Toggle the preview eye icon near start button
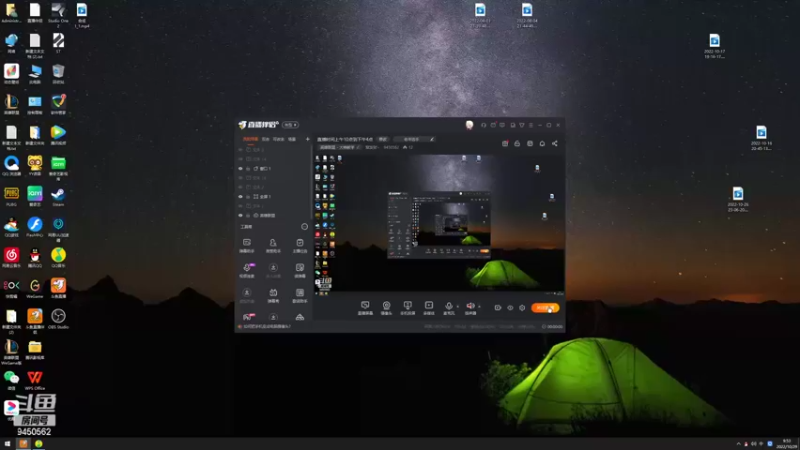The image size is (800, 450). (510, 308)
